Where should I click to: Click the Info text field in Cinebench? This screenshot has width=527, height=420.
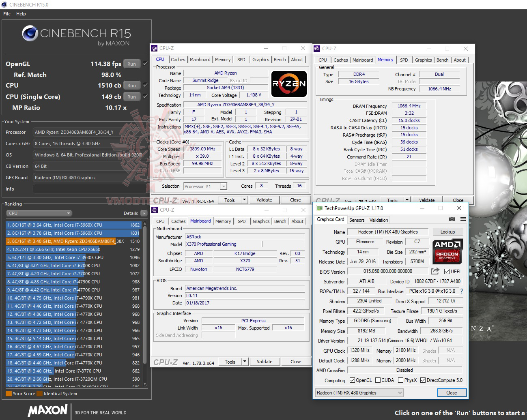[x=89, y=188]
